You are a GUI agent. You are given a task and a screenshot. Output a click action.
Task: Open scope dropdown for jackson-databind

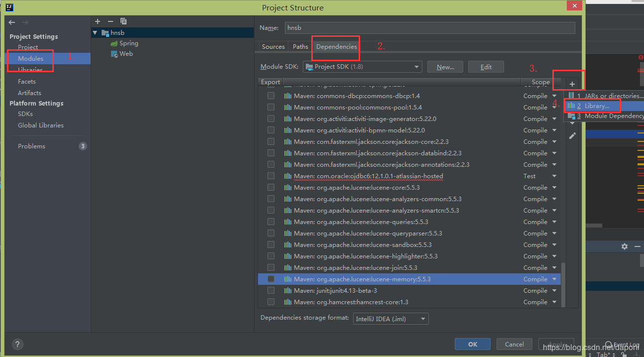554,153
